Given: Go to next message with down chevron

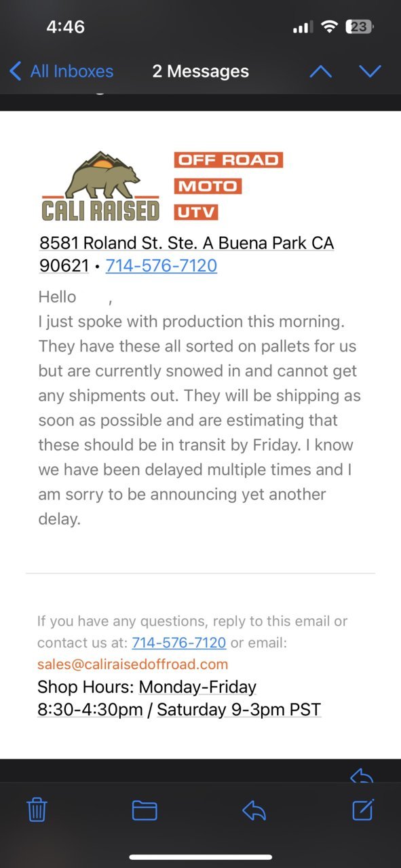Looking at the screenshot, I should (x=370, y=71).
